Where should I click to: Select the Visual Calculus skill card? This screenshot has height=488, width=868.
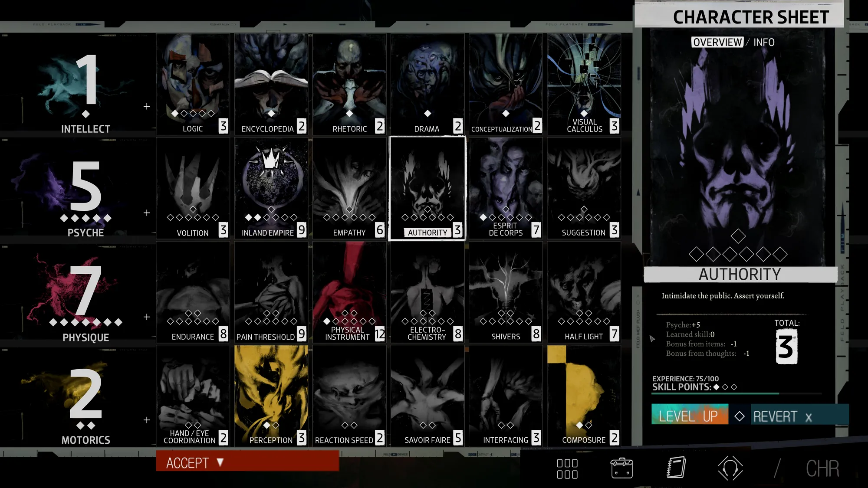click(584, 84)
